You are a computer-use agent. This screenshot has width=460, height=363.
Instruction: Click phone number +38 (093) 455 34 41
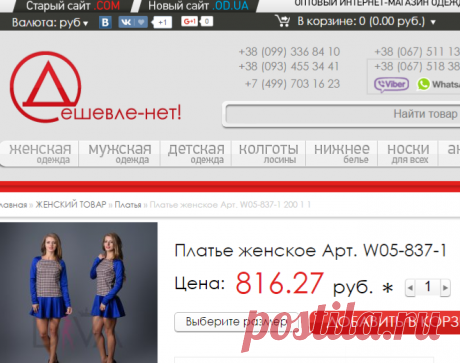pos(289,66)
